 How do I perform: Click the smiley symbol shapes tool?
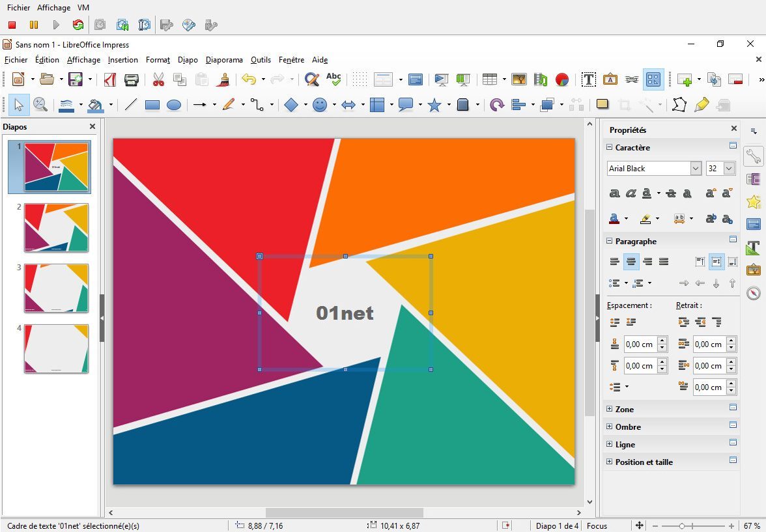[x=319, y=105]
